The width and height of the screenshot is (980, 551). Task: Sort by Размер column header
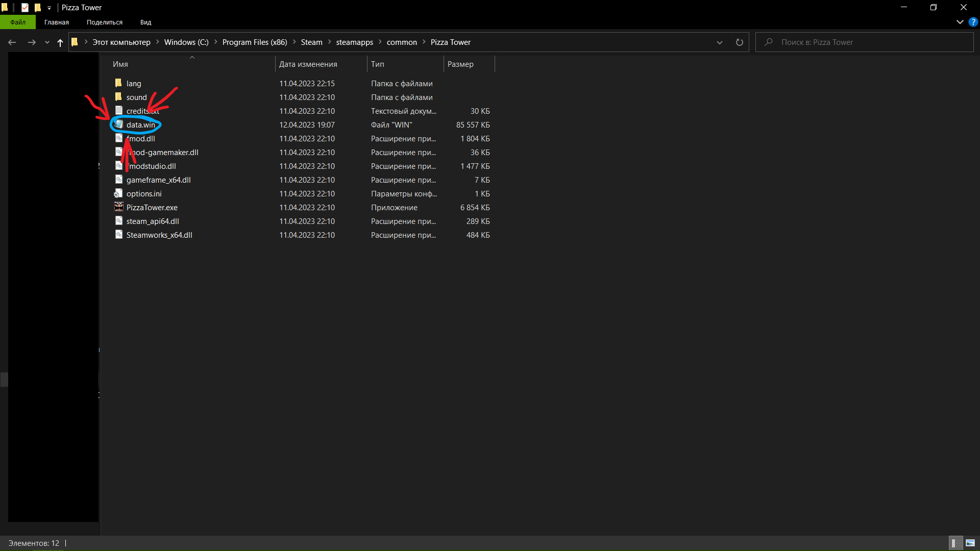pyautogui.click(x=460, y=64)
